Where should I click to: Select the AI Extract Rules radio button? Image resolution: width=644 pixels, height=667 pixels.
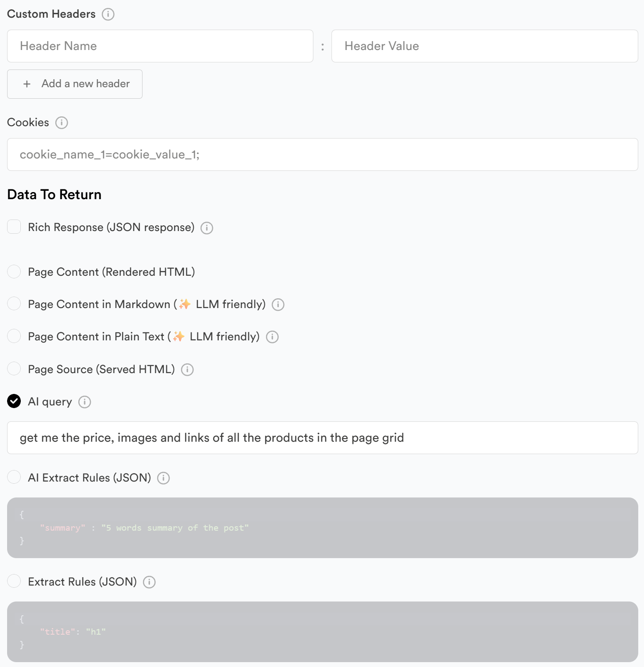click(14, 477)
